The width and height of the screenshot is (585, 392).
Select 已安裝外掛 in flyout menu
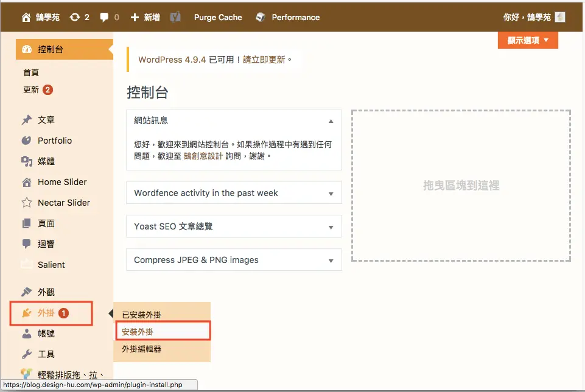[141, 315]
